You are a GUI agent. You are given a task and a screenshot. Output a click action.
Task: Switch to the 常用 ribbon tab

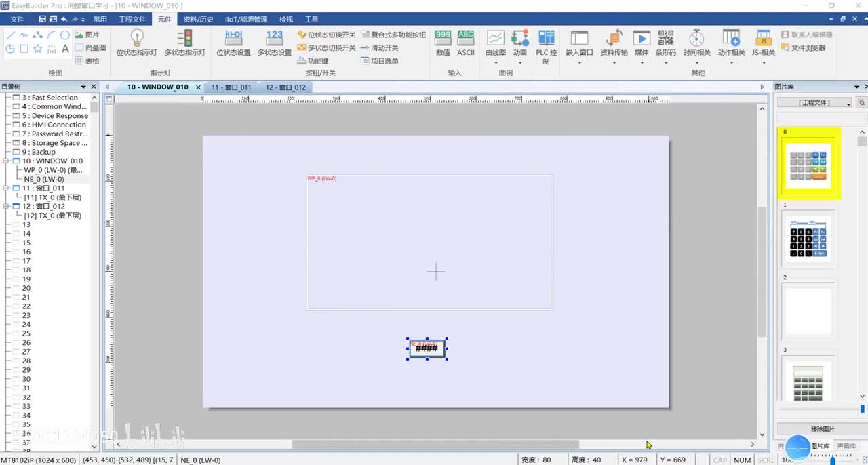point(100,19)
